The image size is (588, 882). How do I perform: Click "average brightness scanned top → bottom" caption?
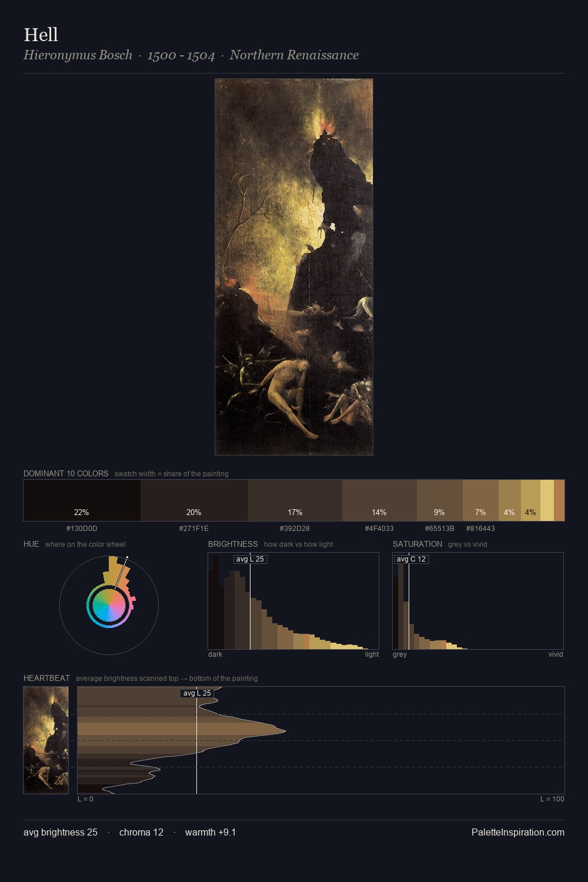coord(166,679)
